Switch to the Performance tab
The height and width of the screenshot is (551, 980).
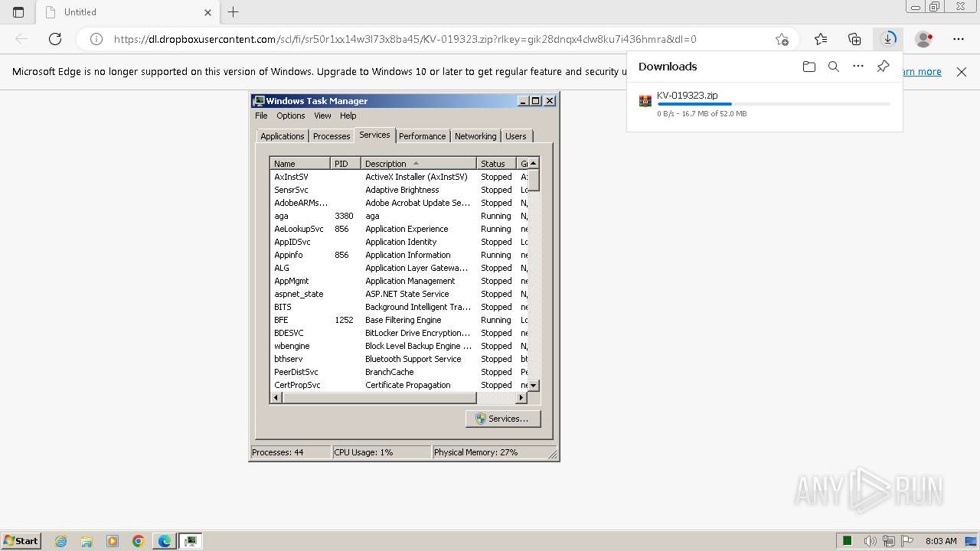pos(422,136)
